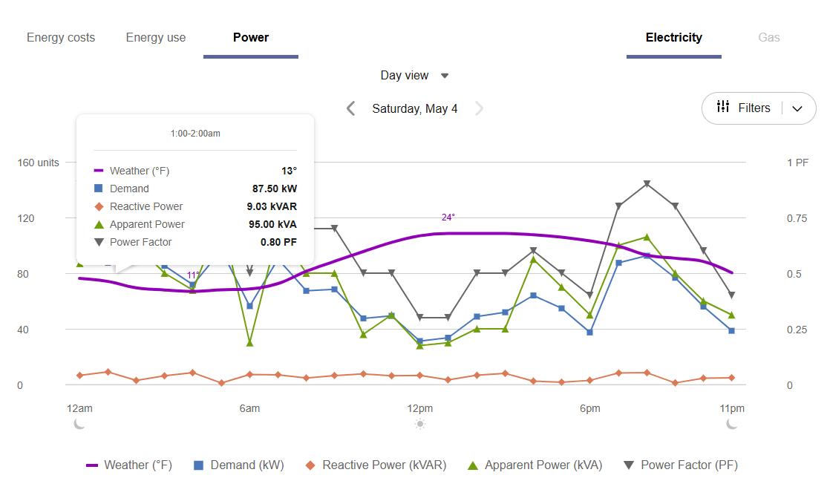Toggle the Demand (kW) series visibility
The height and width of the screenshot is (504, 827).
[x=238, y=465]
